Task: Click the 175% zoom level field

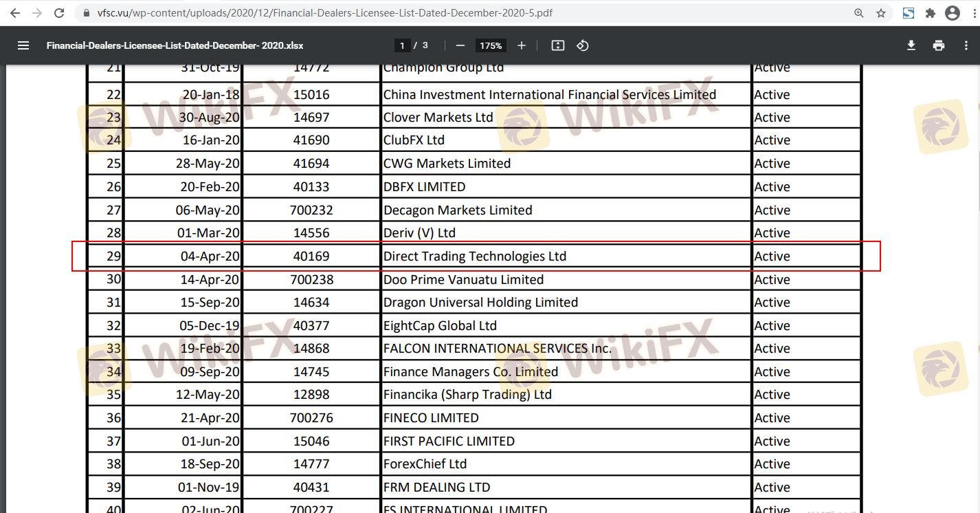Action: [x=491, y=45]
